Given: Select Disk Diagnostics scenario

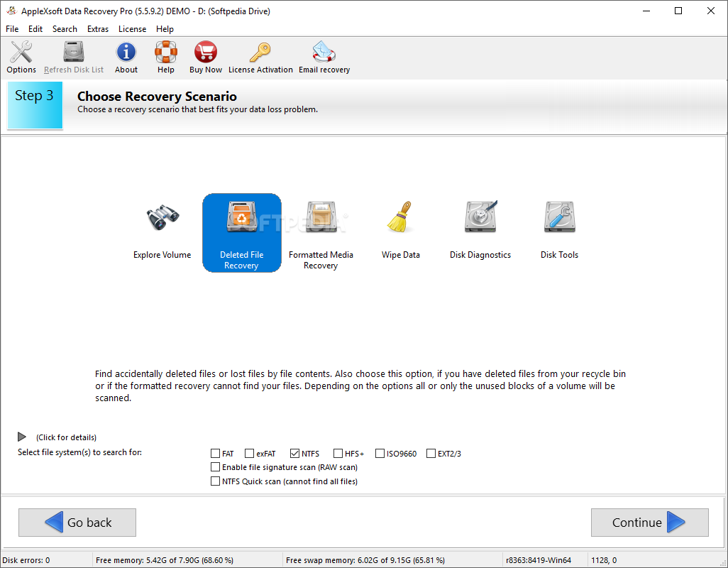Looking at the screenshot, I should click(480, 230).
